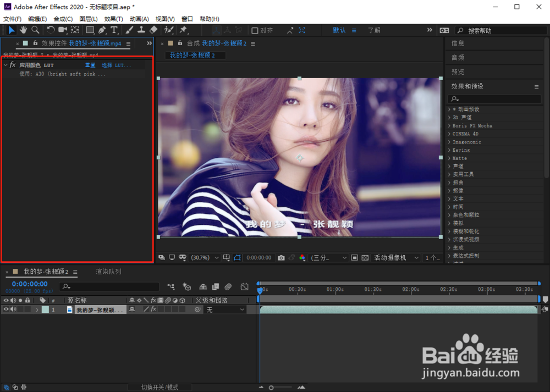The width and height of the screenshot is (550, 392).
Task: Open the 文件(F) menu
Action: pos(12,19)
